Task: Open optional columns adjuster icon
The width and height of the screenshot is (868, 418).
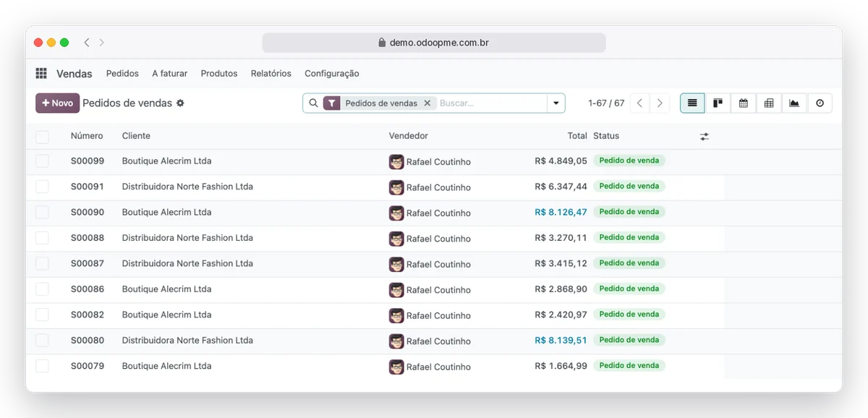Action: click(705, 136)
